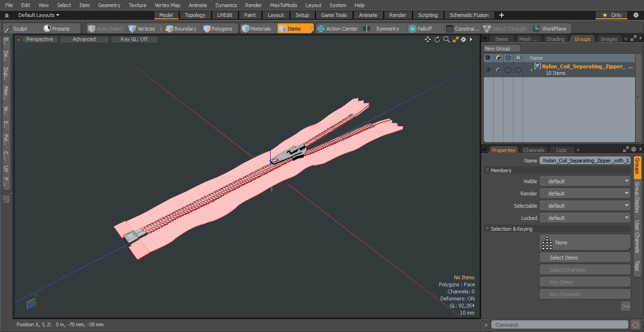Click the Command input field
Screen dimensions: 644x332
tap(560, 325)
